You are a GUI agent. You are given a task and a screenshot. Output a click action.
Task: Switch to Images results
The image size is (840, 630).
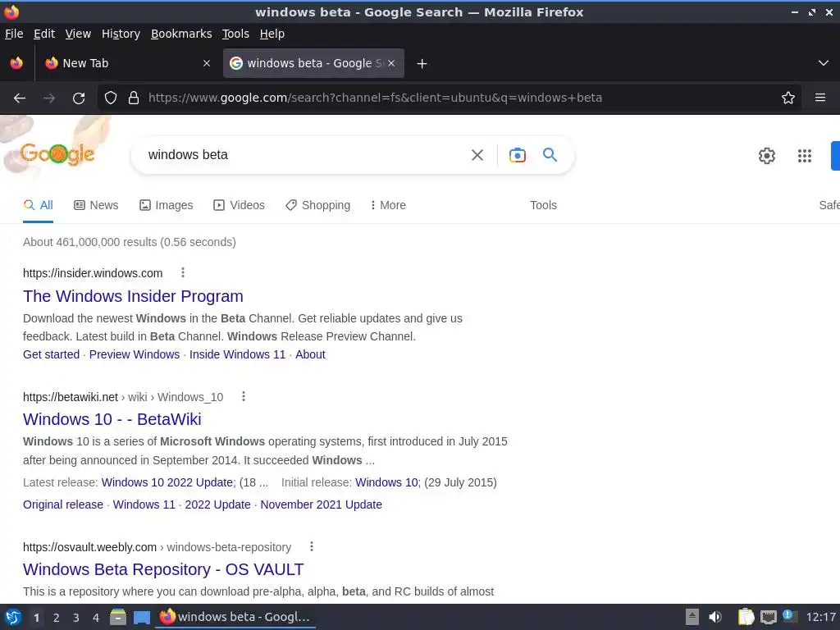pyautogui.click(x=166, y=205)
